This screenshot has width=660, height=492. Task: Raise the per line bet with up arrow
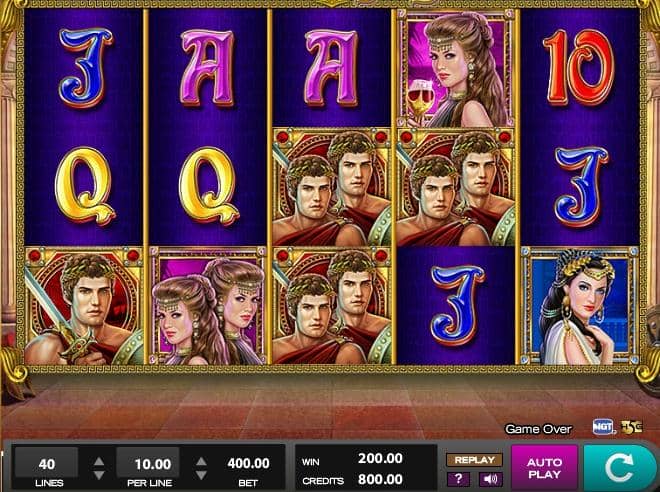pos(201,462)
